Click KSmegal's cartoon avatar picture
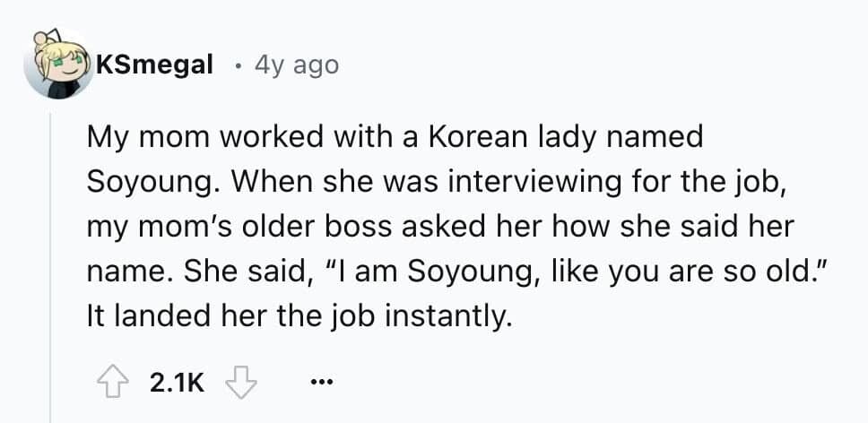This screenshot has width=868, height=423. click(59, 65)
